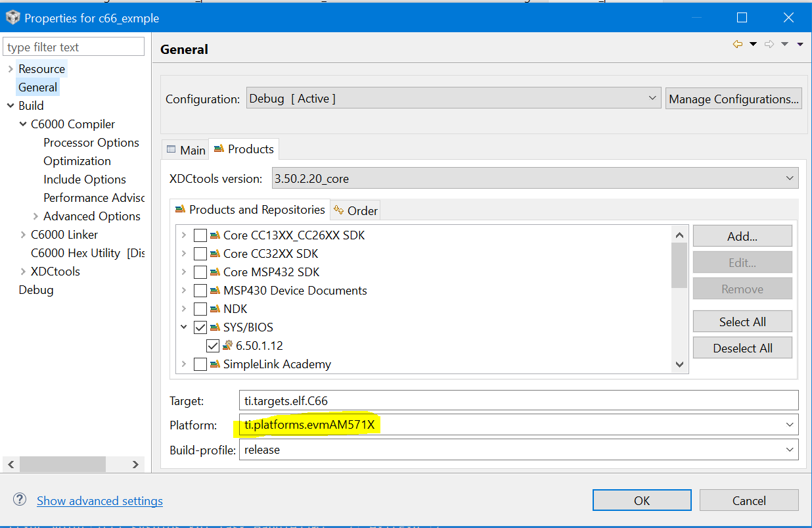Open the view menu triangle icon
The height and width of the screenshot is (528, 812).
click(800, 44)
